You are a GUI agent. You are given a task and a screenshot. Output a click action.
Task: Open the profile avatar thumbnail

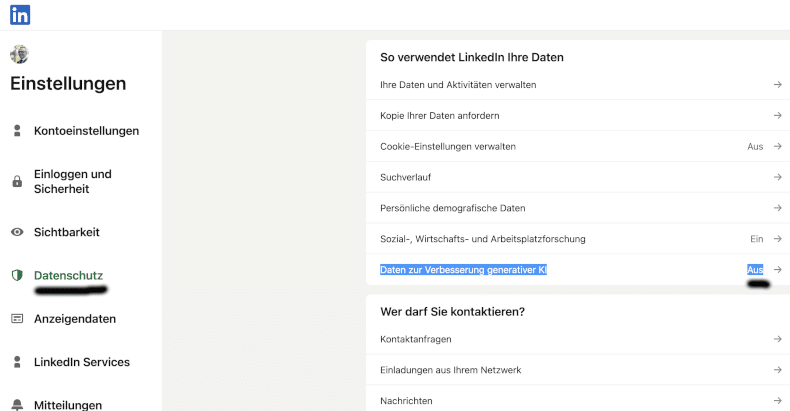[19, 54]
